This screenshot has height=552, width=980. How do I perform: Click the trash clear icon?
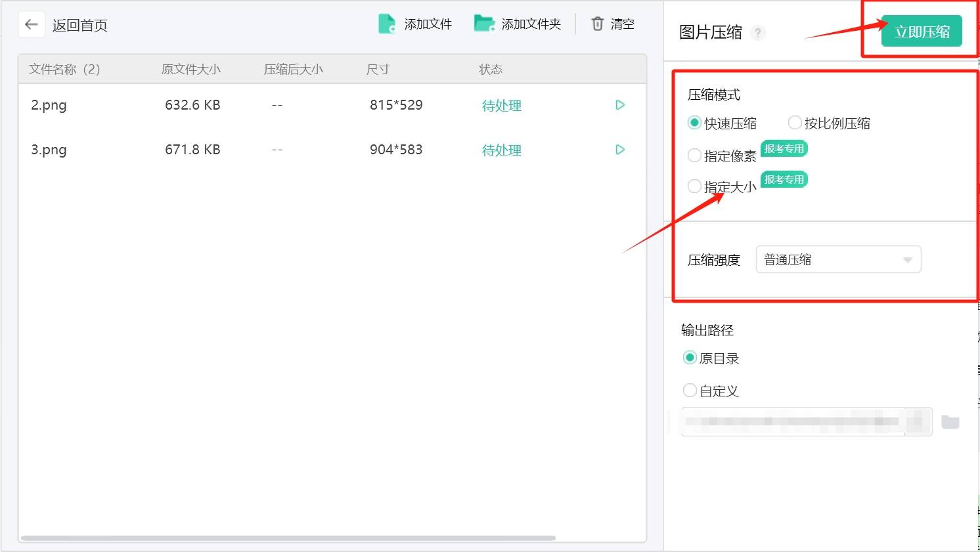[x=597, y=24]
